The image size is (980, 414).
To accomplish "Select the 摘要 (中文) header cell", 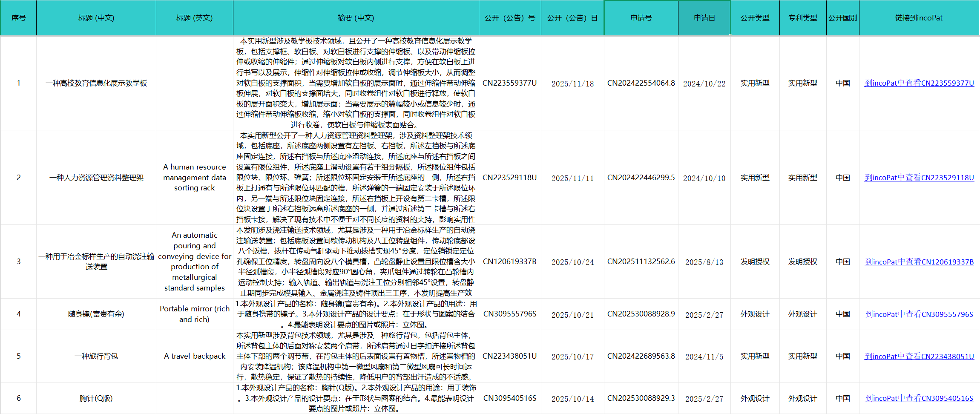I will [x=356, y=18].
